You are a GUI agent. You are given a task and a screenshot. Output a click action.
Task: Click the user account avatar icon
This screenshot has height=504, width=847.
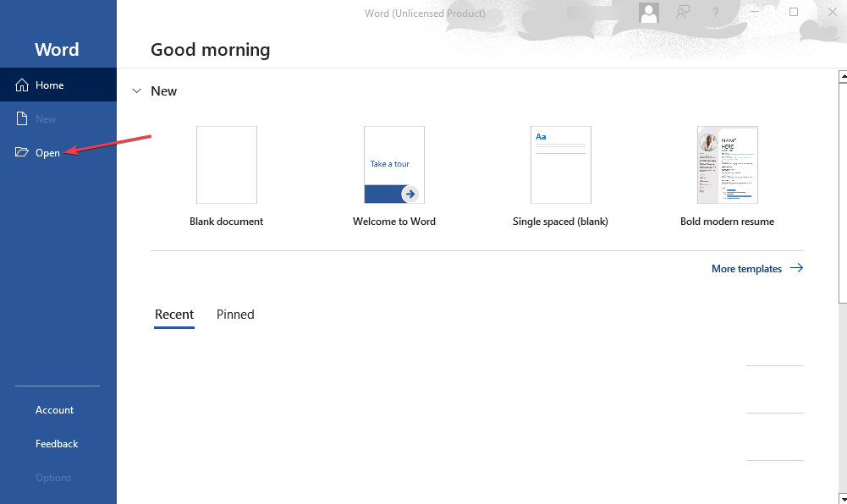(649, 13)
